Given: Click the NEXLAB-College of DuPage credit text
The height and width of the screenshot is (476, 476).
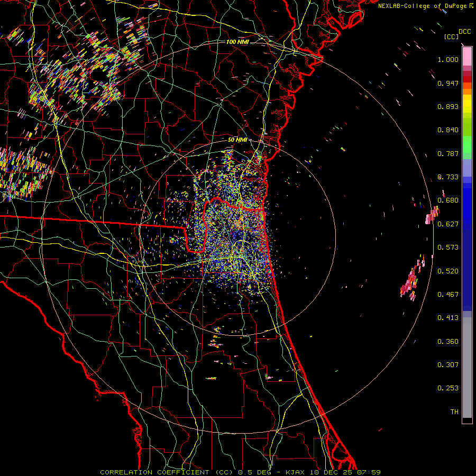Looking at the screenshot, I should pos(422,6).
